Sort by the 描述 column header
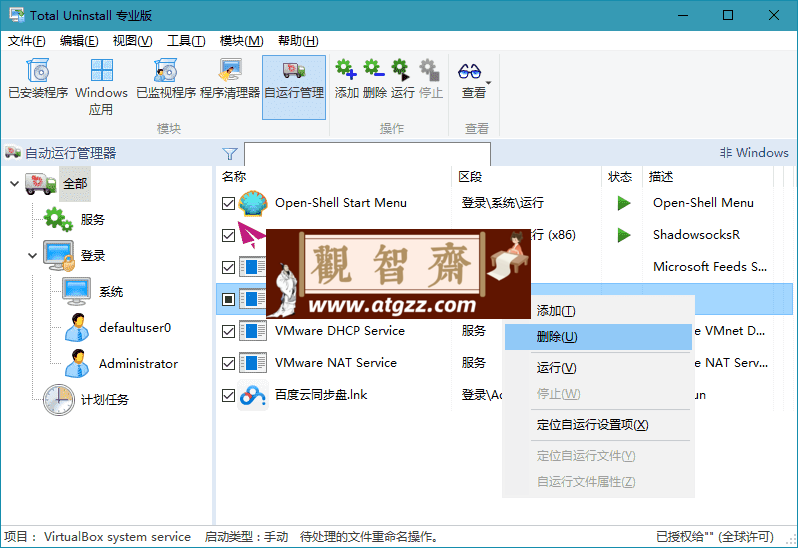This screenshot has height=548, width=798. click(x=708, y=177)
